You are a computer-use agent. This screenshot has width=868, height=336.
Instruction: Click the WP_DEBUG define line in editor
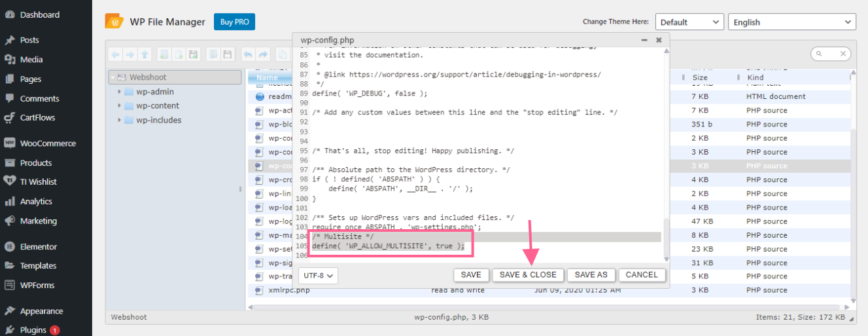tap(370, 94)
